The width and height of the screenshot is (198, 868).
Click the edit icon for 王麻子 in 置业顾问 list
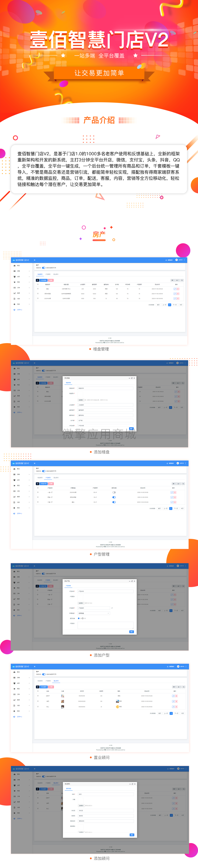(x=173, y=696)
